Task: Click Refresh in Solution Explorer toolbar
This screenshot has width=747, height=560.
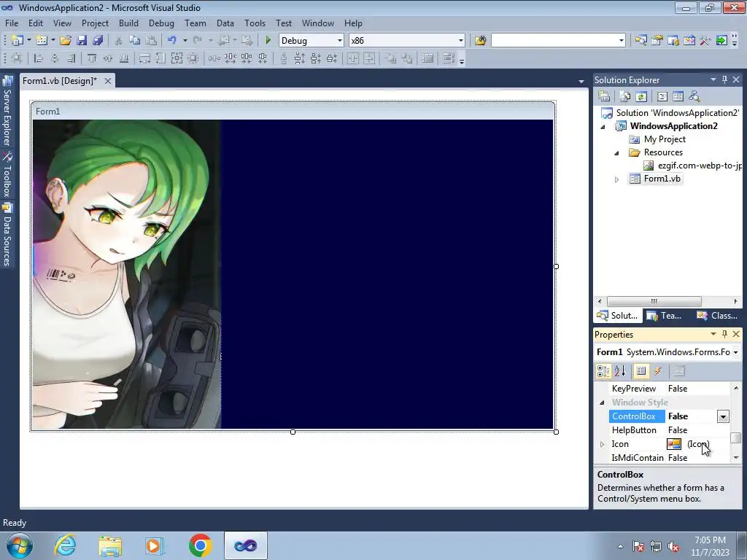Action: coord(641,97)
